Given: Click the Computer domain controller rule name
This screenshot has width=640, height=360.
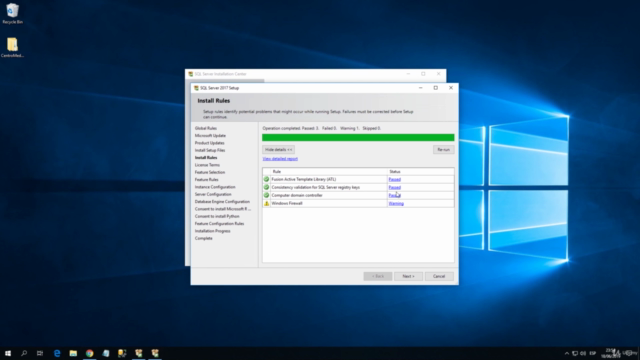Looking at the screenshot, I should click(297, 195).
